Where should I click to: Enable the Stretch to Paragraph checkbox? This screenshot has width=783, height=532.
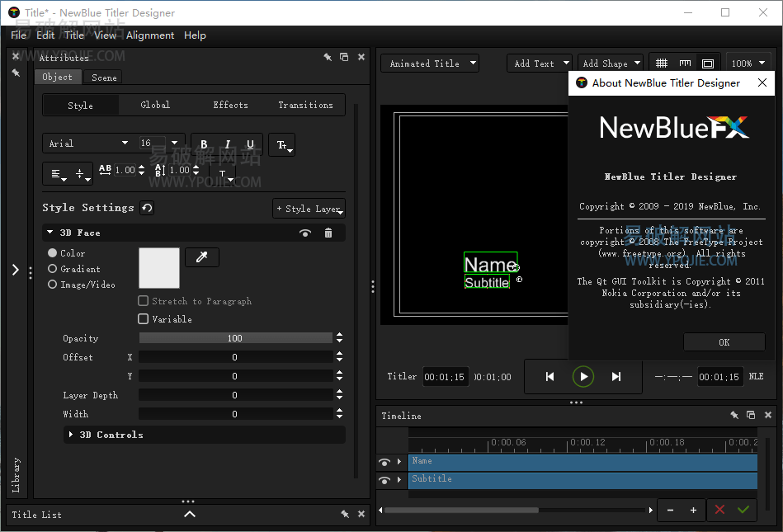(x=144, y=301)
